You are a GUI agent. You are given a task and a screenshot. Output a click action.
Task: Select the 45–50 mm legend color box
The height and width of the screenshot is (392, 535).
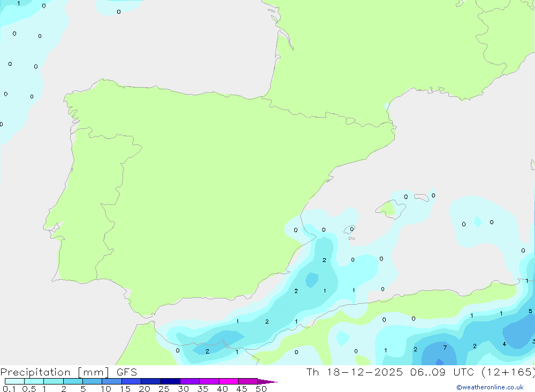point(248,381)
